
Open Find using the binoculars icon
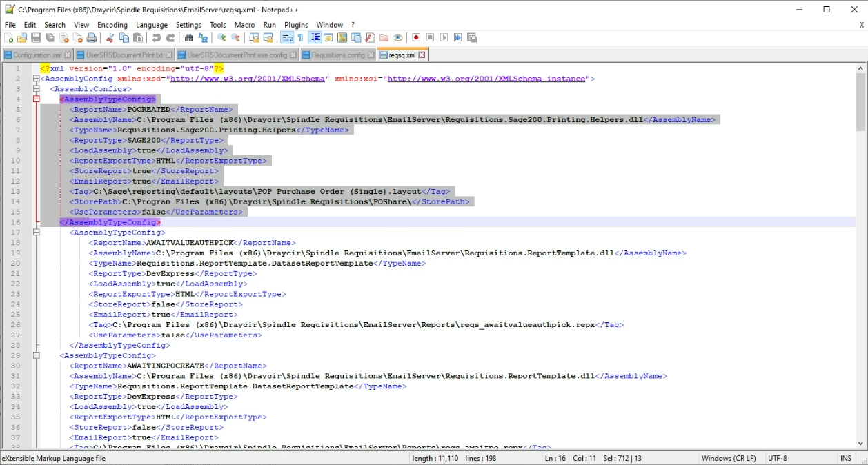pyautogui.click(x=188, y=37)
